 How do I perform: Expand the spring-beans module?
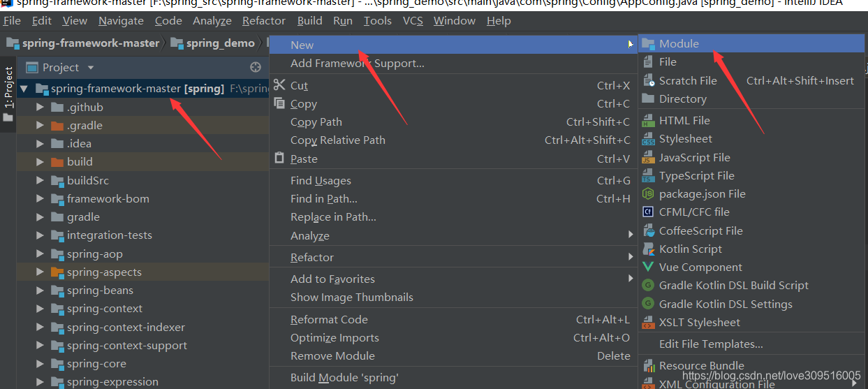click(x=40, y=291)
